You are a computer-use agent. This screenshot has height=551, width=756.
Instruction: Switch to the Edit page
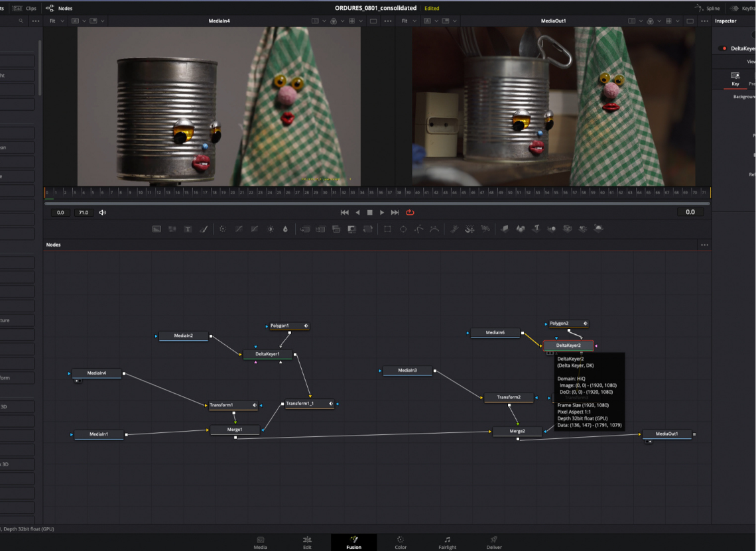[x=307, y=542]
